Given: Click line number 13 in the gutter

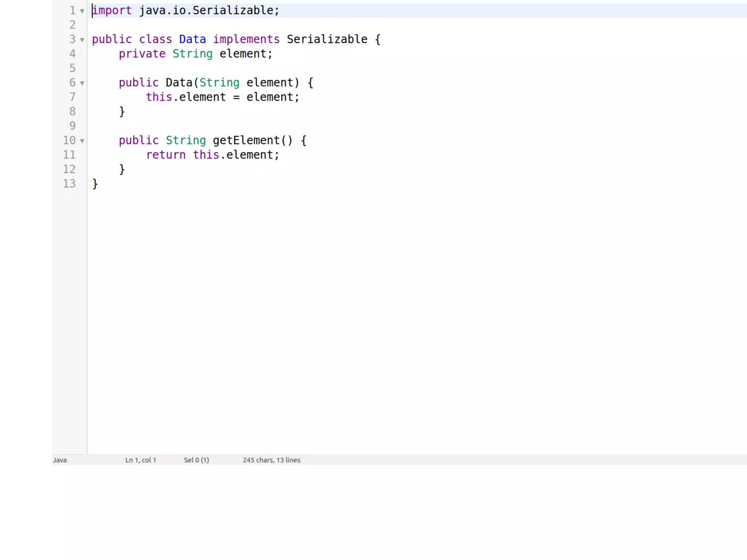Looking at the screenshot, I should pos(69,183).
